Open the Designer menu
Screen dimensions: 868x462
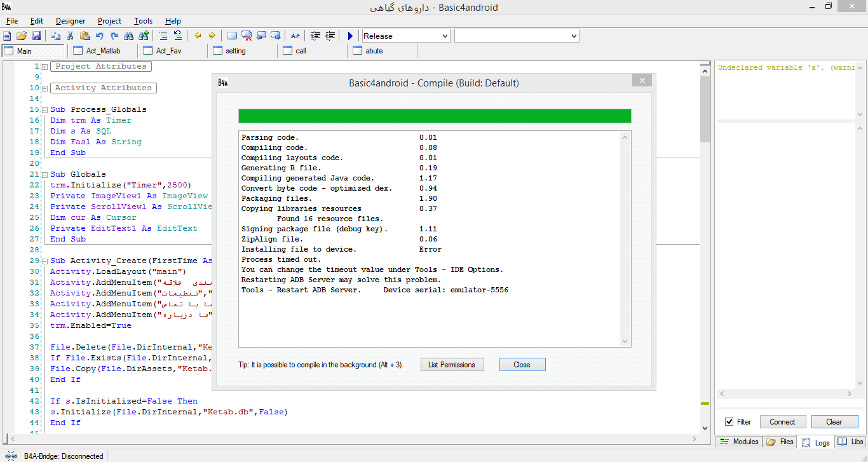point(71,21)
